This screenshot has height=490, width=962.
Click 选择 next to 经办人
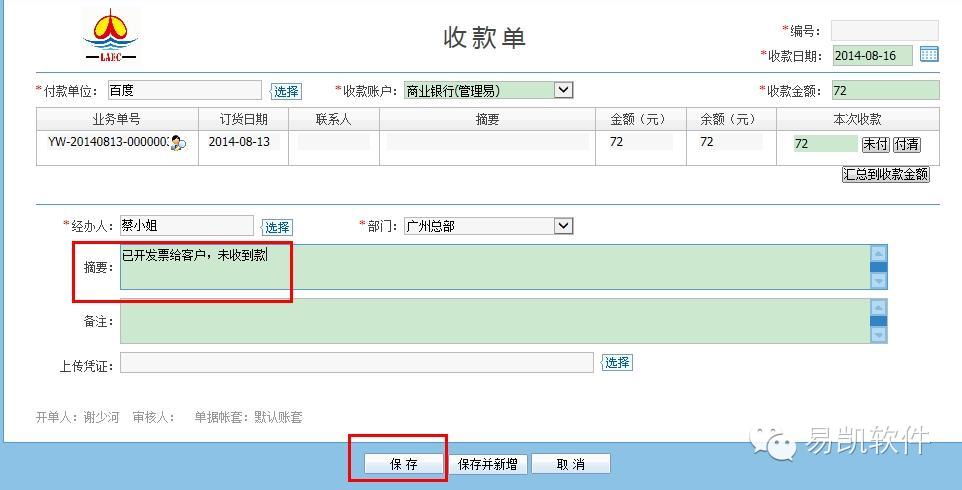pos(277,227)
